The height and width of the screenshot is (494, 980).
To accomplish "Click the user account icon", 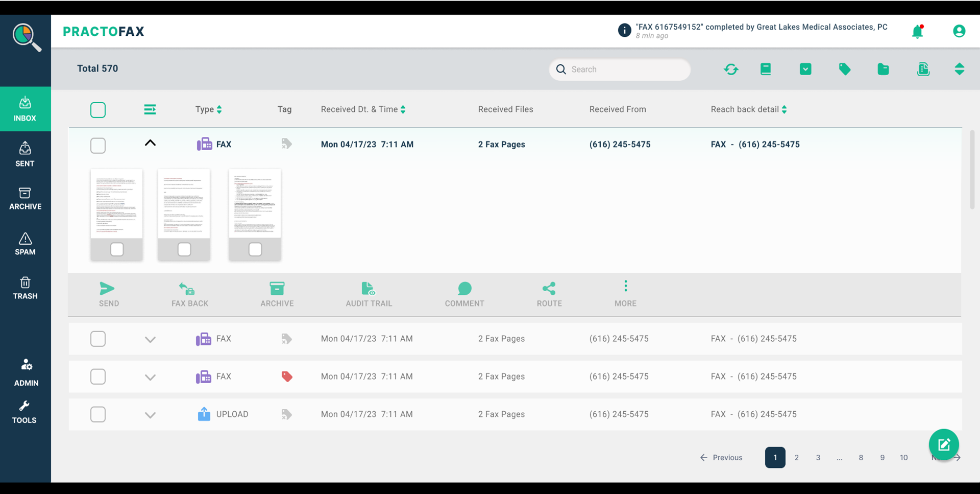I will [x=959, y=31].
